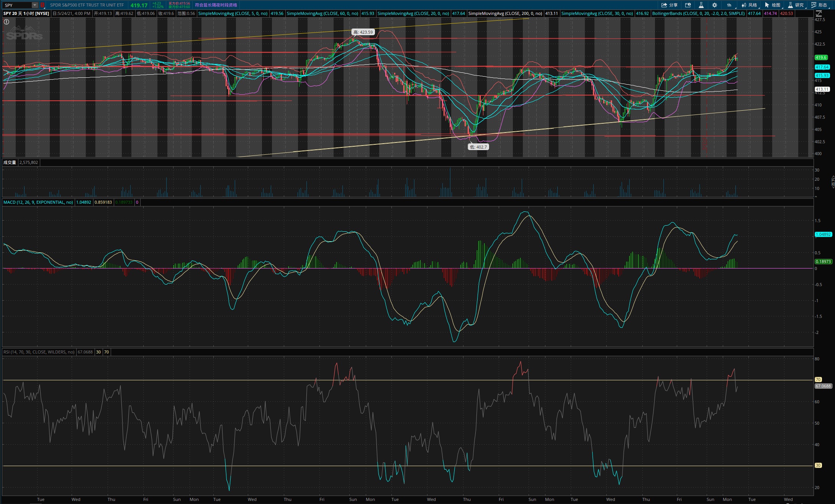Open the 研究 studies menu

point(796,5)
